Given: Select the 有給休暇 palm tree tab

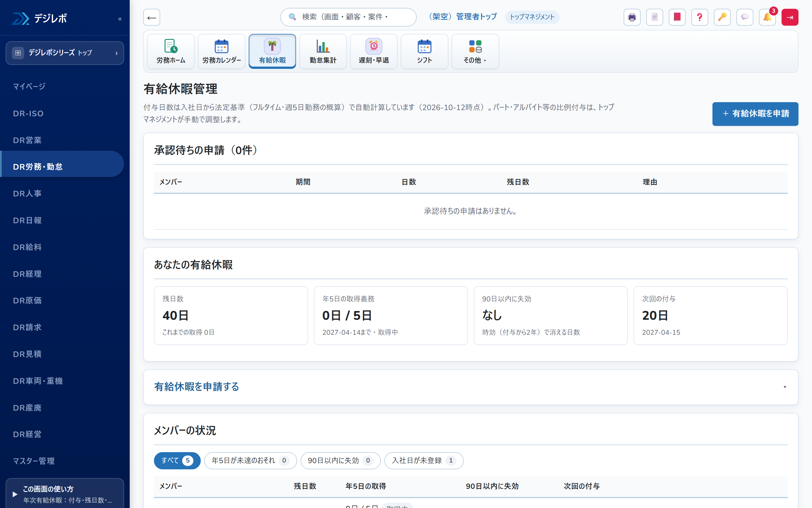Looking at the screenshot, I should click(272, 51).
